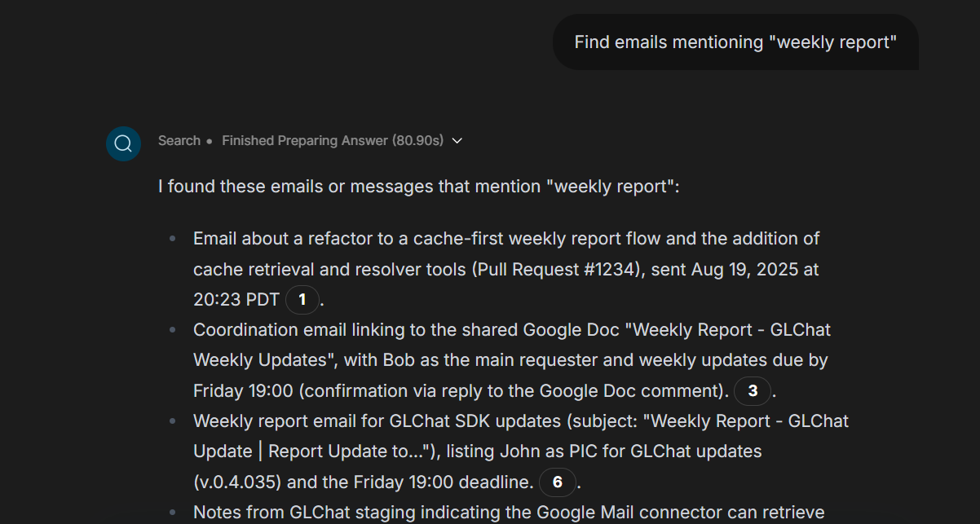Select the user message bubble about weekly report
The height and width of the screenshot is (524, 980).
[735, 42]
